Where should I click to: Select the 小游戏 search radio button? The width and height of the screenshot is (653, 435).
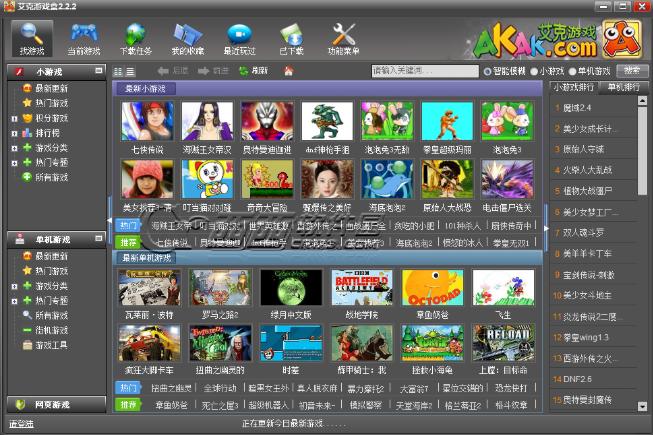click(x=534, y=72)
